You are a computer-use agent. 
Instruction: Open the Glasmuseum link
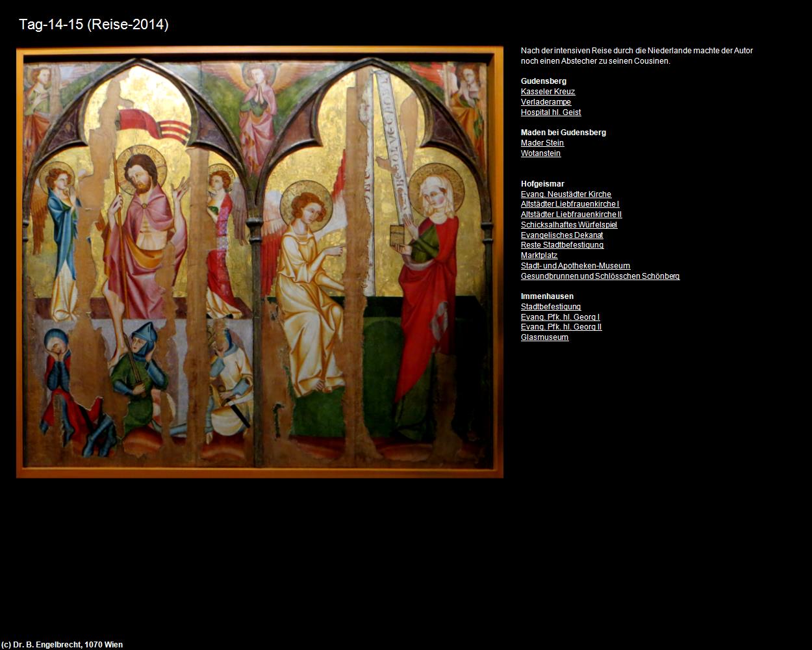(x=544, y=337)
